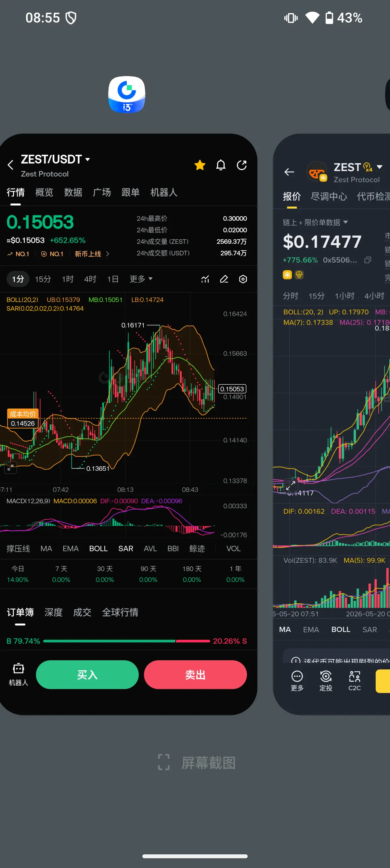Switch to the 概览 tab

tap(44, 192)
